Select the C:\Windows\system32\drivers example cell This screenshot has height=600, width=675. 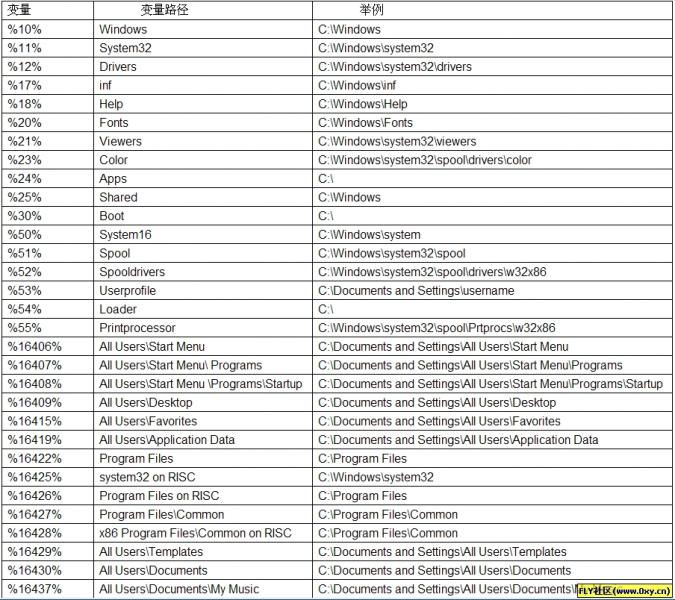[492, 67]
